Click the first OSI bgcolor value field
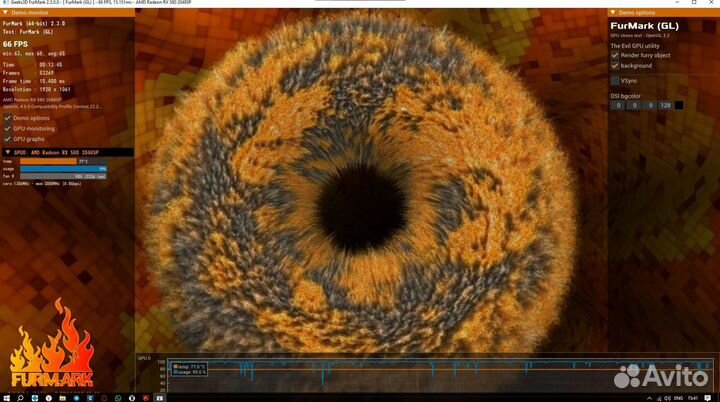This screenshot has height=402, width=720. (x=618, y=104)
